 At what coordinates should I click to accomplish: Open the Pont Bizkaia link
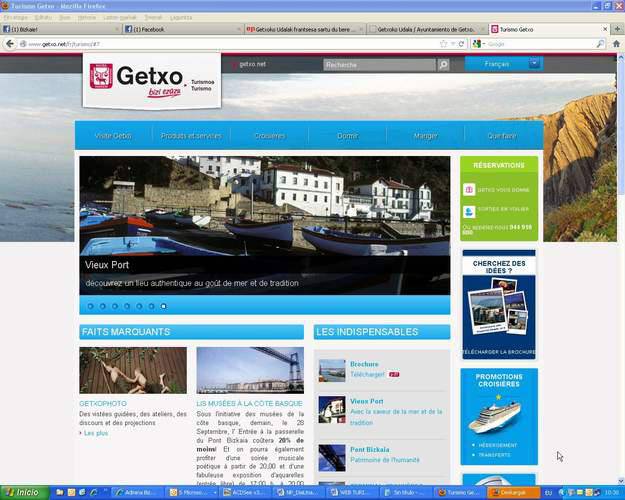coord(369,449)
